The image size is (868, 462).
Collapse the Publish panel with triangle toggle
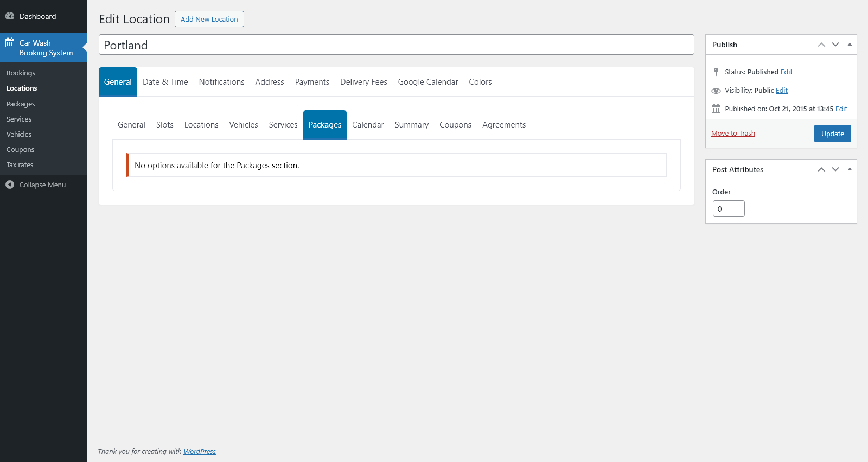(x=850, y=45)
